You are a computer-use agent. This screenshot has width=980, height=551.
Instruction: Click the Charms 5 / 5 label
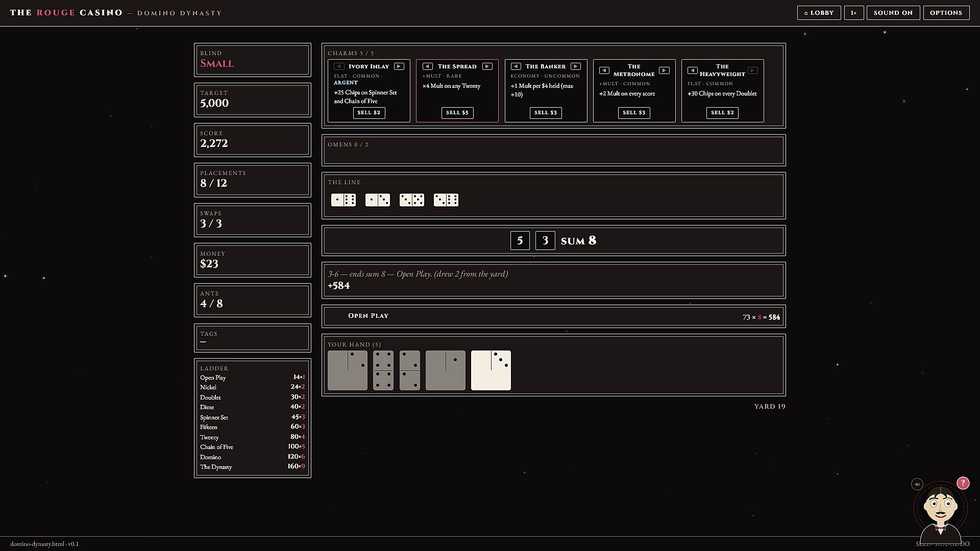(x=351, y=54)
